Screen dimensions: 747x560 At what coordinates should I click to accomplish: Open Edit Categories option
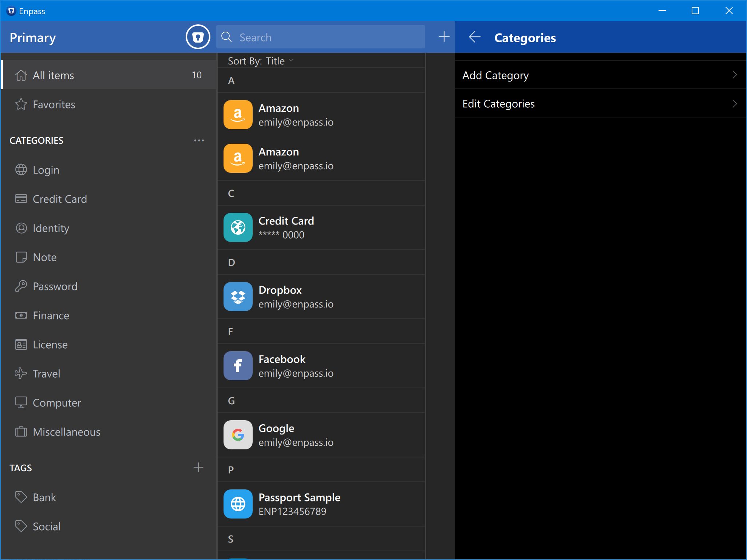600,104
